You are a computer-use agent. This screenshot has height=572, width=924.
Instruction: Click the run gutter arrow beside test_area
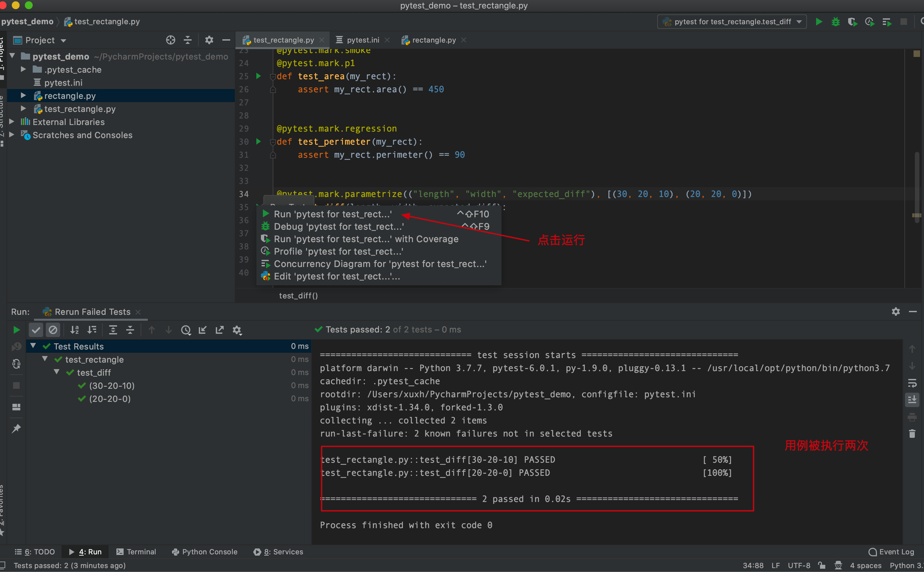[259, 76]
